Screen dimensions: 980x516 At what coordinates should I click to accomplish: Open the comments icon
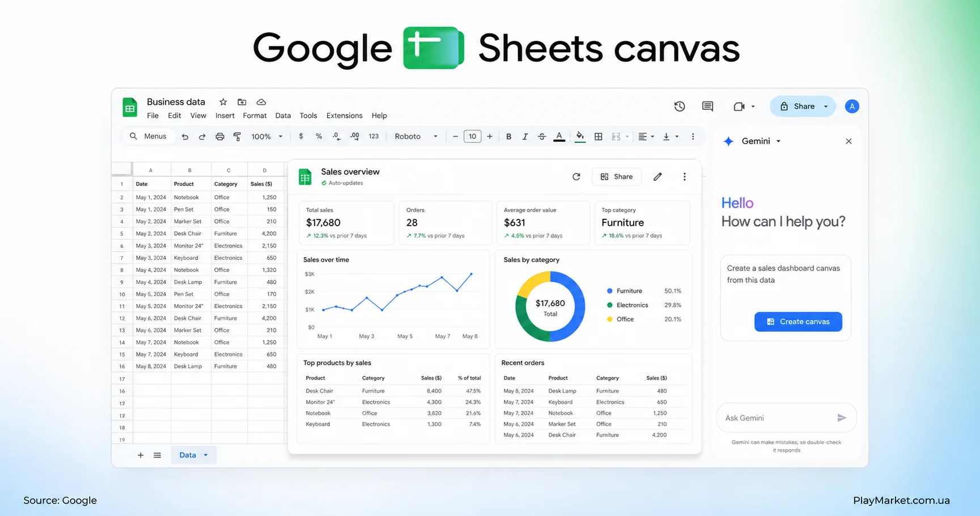coord(707,106)
